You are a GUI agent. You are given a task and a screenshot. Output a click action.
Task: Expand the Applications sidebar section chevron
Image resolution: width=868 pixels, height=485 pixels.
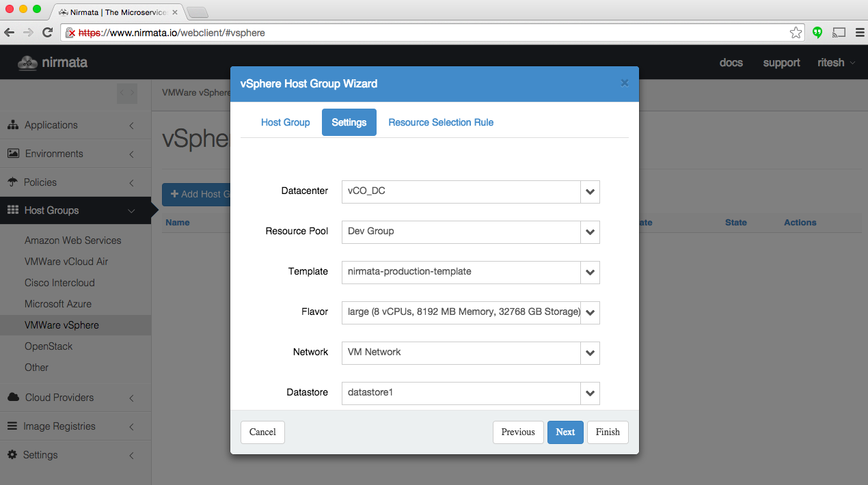[131, 126]
